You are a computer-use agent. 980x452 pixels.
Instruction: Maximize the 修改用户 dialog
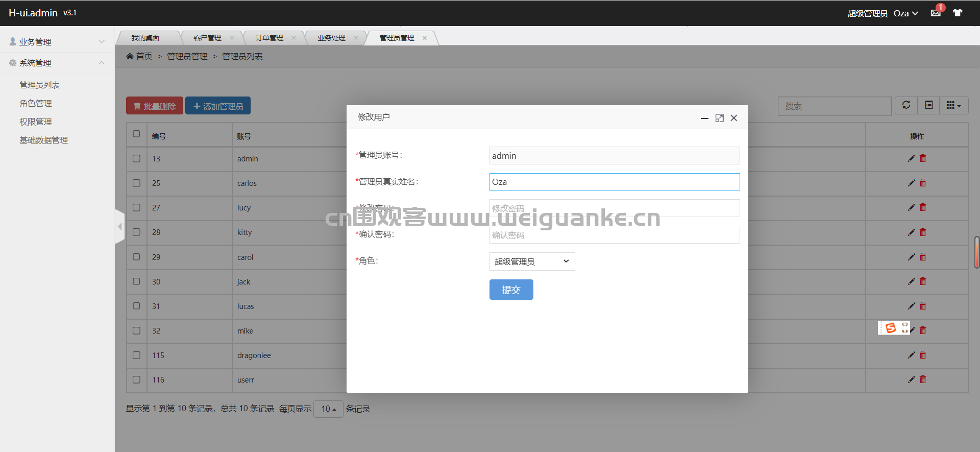719,118
